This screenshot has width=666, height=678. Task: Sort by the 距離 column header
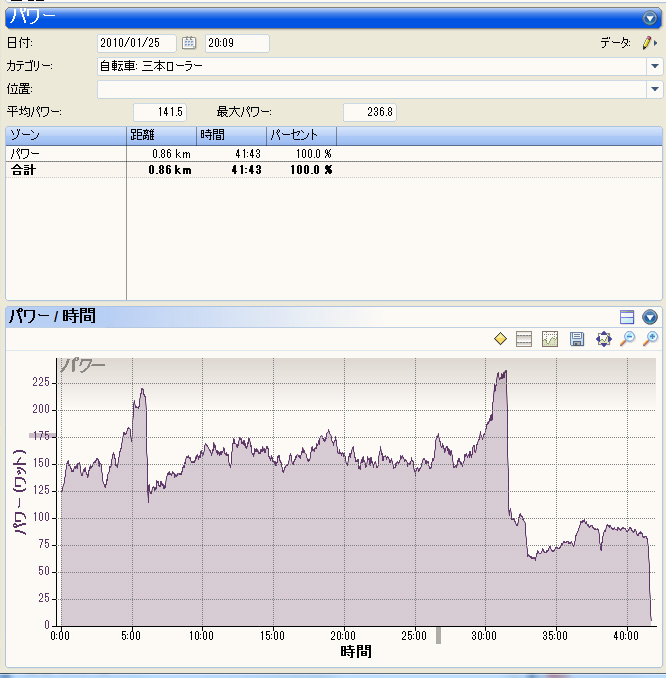[x=161, y=135]
